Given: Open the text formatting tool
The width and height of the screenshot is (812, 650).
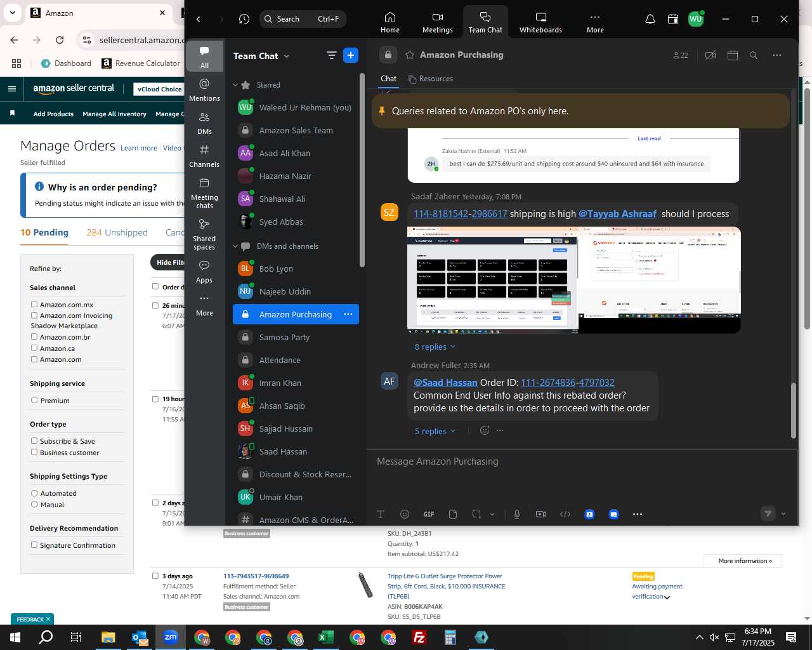Looking at the screenshot, I should [381, 514].
